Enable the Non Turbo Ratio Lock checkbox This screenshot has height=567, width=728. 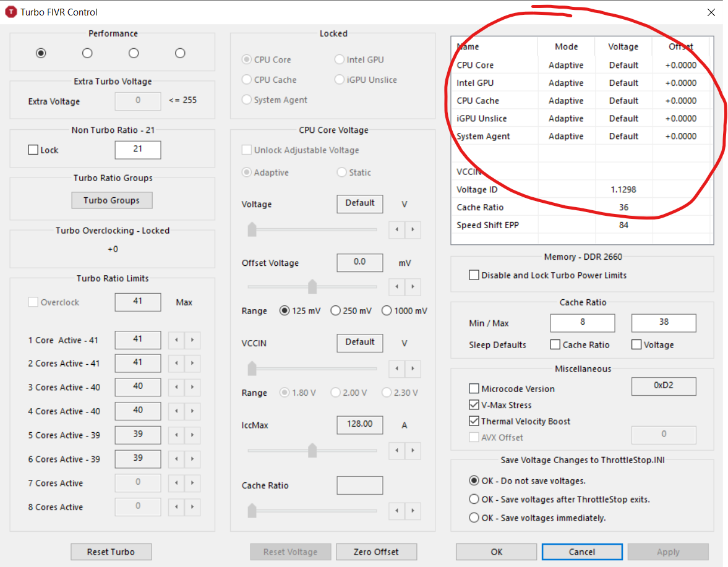pyautogui.click(x=33, y=150)
